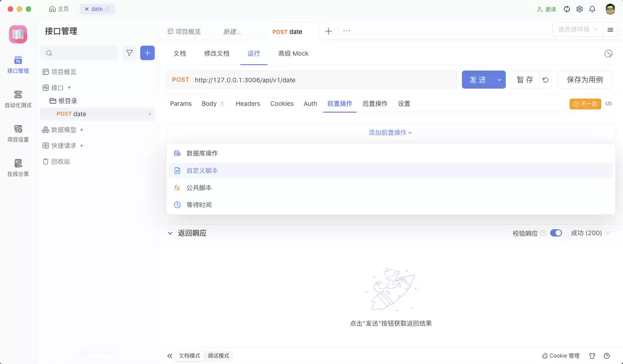Switch to 修改文档 tab
The width and height of the screenshot is (623, 364).
click(x=217, y=54)
